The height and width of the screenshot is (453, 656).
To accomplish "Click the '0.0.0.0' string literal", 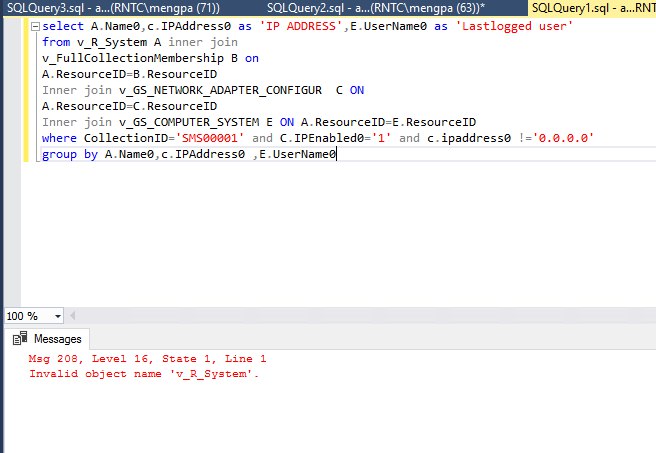I will click(x=563, y=138).
